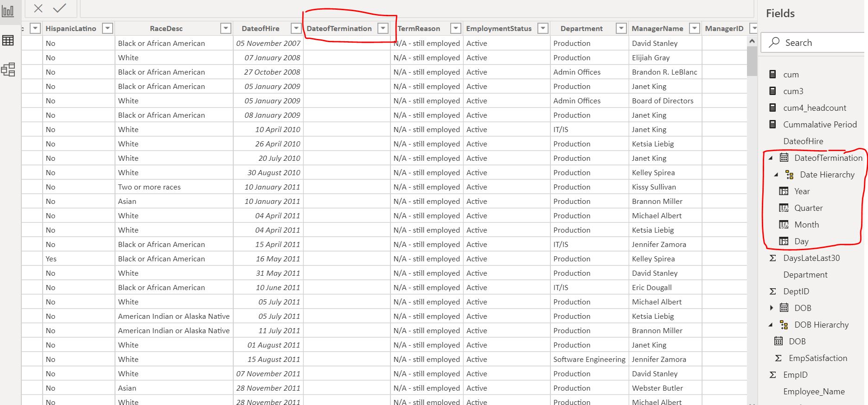Click the measure icon beside cum4_headcount
Viewport: 868px width, 405px height.
click(x=772, y=108)
